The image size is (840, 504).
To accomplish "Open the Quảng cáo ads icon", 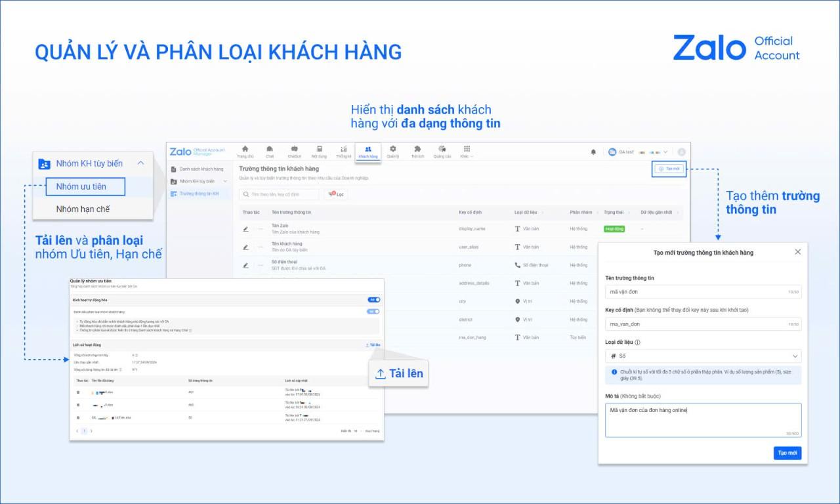I will (x=442, y=149).
